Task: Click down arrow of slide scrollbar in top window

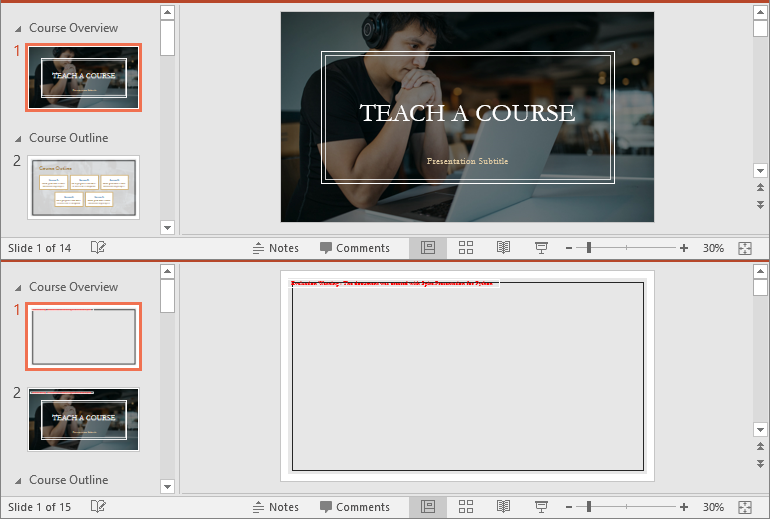Action: tap(760, 170)
